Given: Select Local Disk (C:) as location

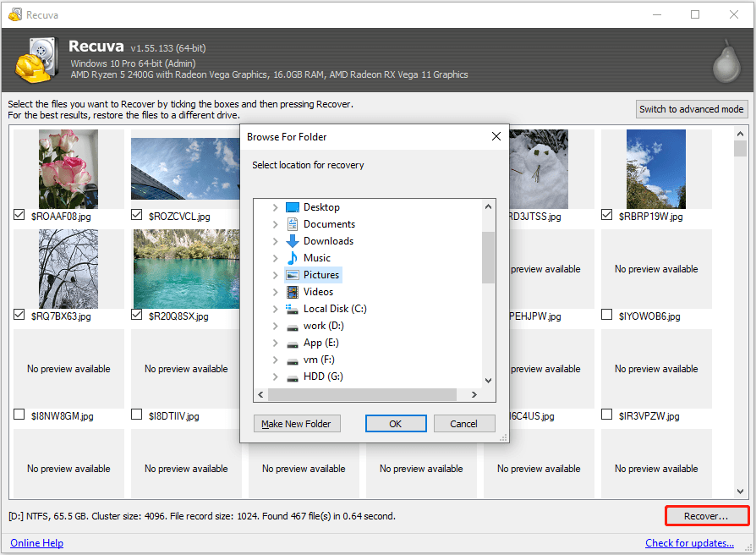Looking at the screenshot, I should point(335,309).
